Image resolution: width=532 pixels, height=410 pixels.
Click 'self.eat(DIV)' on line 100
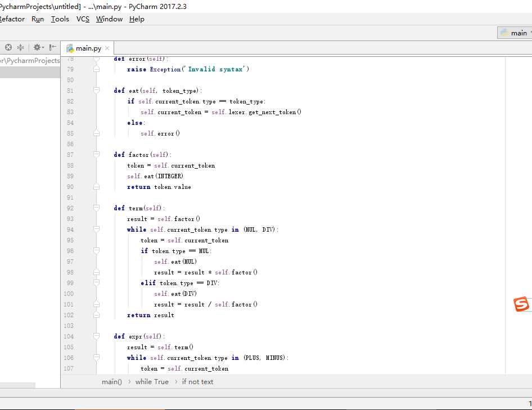(x=175, y=294)
